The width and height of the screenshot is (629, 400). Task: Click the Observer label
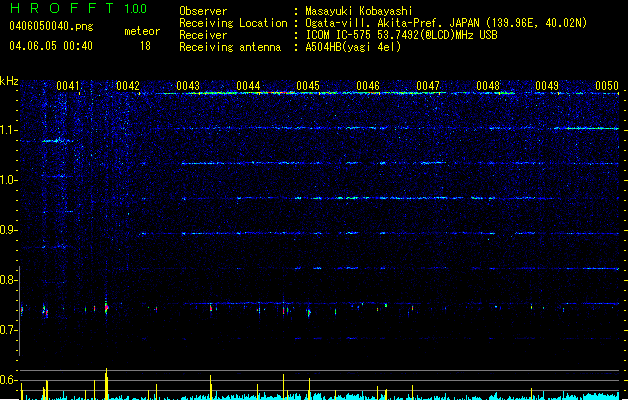(x=203, y=11)
